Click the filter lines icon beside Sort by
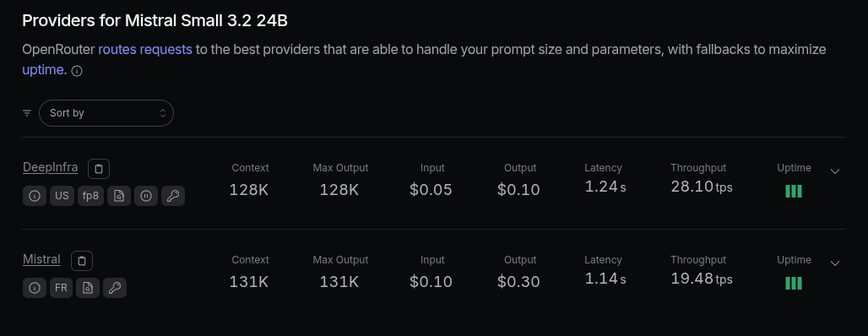This screenshot has width=868, height=336. [26, 113]
